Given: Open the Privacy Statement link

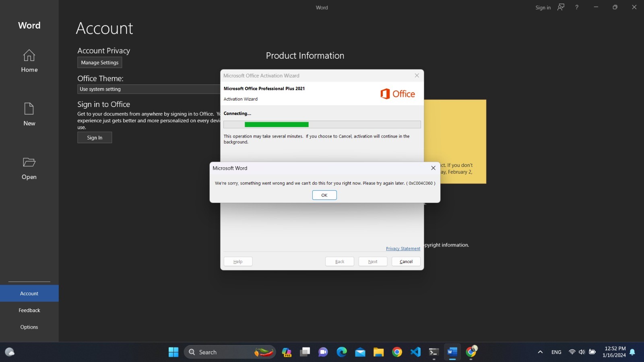Looking at the screenshot, I should [403, 249].
